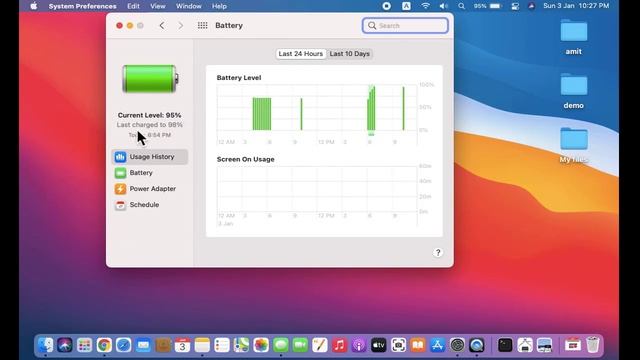Click the Current Level: 95% text
Viewport: 640px width, 360px height.
tap(149, 115)
